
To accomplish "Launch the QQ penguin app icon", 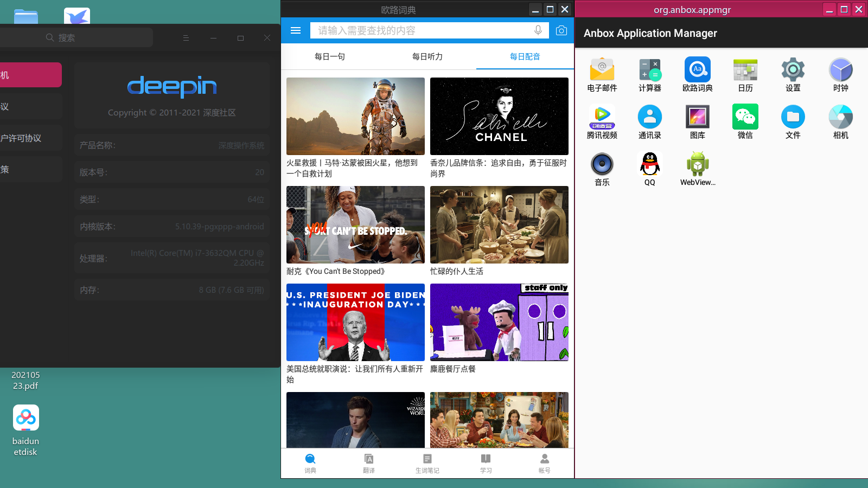I will coord(650,164).
